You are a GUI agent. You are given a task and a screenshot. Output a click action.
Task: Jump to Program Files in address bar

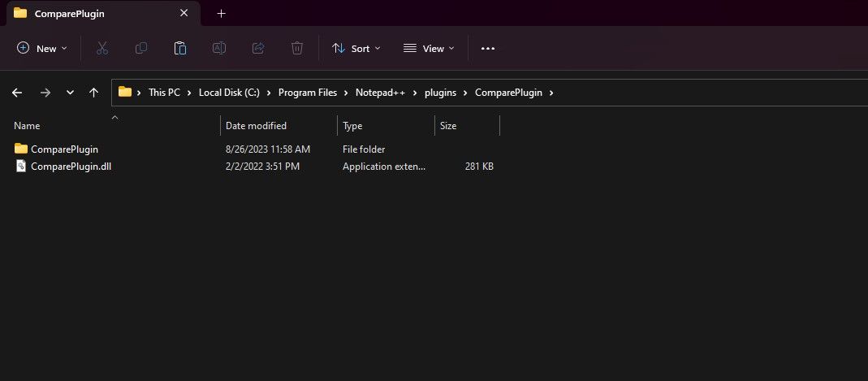pos(307,93)
